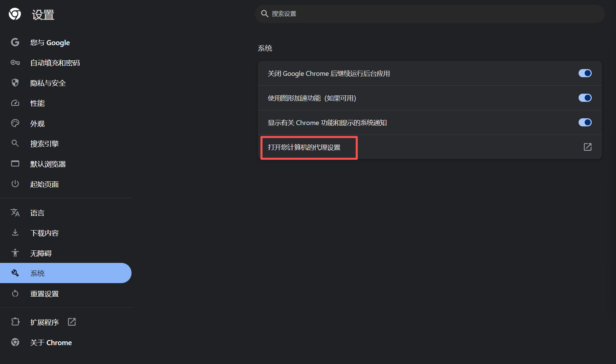The image size is (616, 364).
Task: Disable 关闭 Google Chrome 后继续运行后台应用 toggle
Action: point(585,73)
